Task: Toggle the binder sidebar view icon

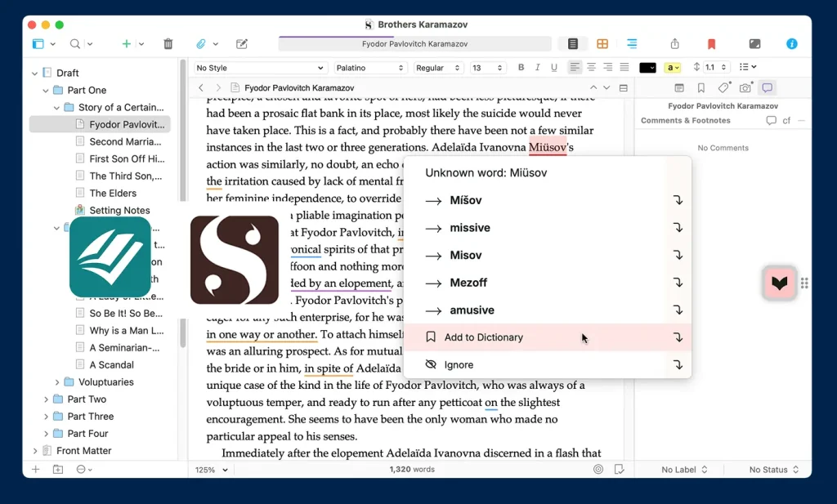Action: point(38,44)
